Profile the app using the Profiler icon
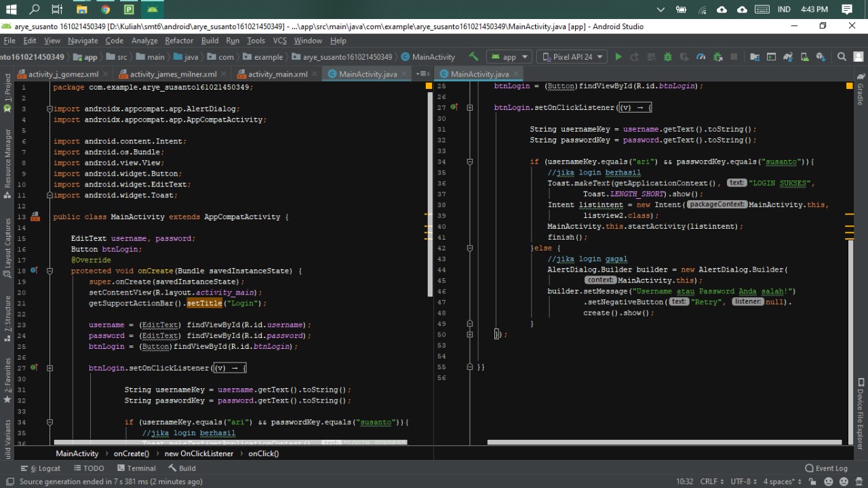This screenshot has width=868, height=488. click(701, 57)
